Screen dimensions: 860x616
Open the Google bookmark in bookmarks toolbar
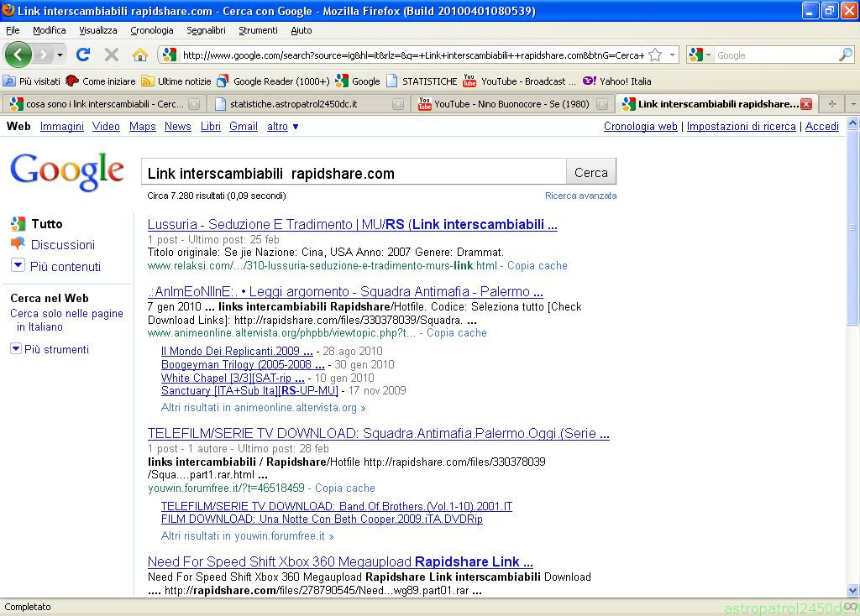tap(358, 81)
